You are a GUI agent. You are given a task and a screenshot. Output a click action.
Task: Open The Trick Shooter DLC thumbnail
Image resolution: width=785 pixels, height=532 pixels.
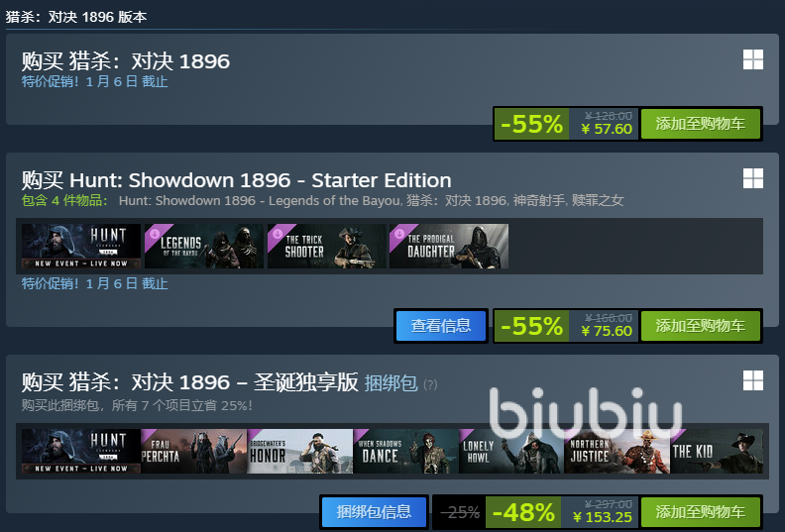click(x=326, y=247)
